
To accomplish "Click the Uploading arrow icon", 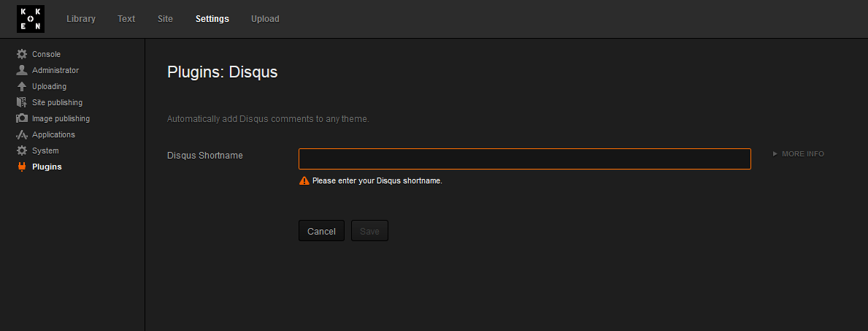I will [22, 86].
